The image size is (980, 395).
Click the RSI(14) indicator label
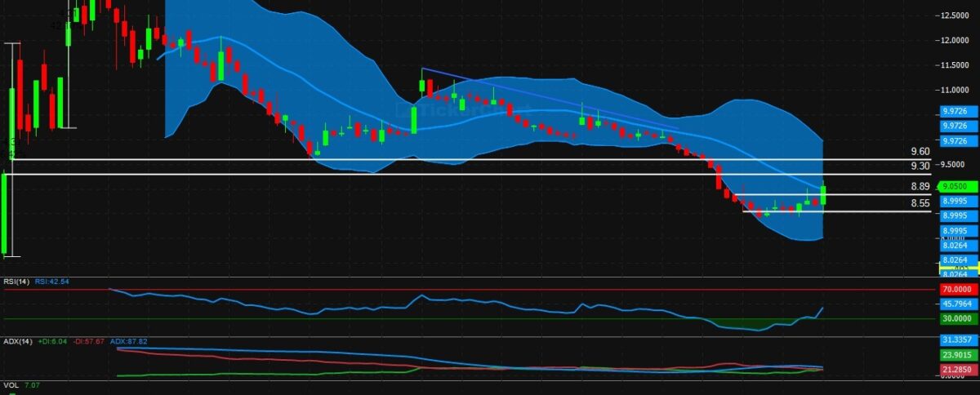[x=16, y=282]
